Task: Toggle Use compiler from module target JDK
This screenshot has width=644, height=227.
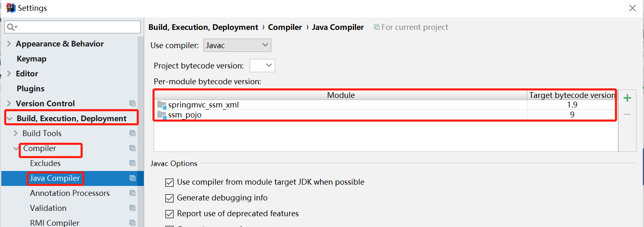Action: pyautogui.click(x=170, y=182)
